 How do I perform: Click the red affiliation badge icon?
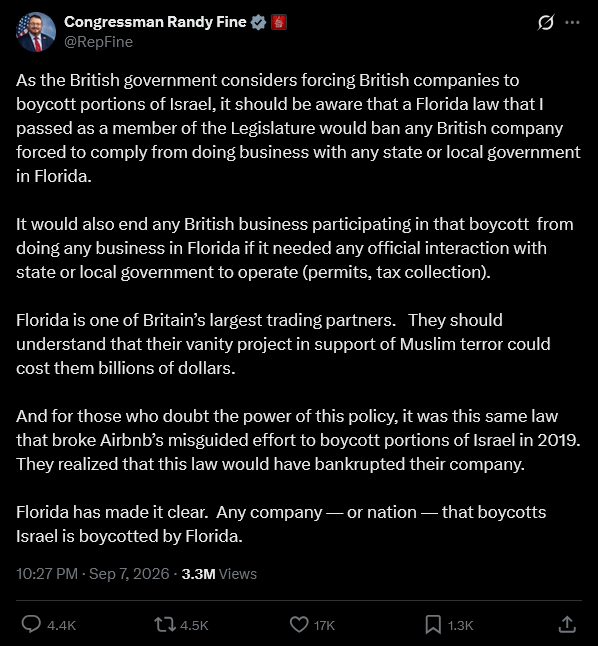pos(279,22)
